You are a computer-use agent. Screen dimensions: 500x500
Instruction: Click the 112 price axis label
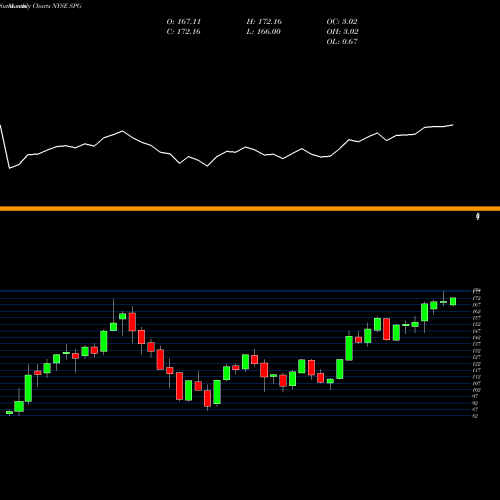point(477,377)
